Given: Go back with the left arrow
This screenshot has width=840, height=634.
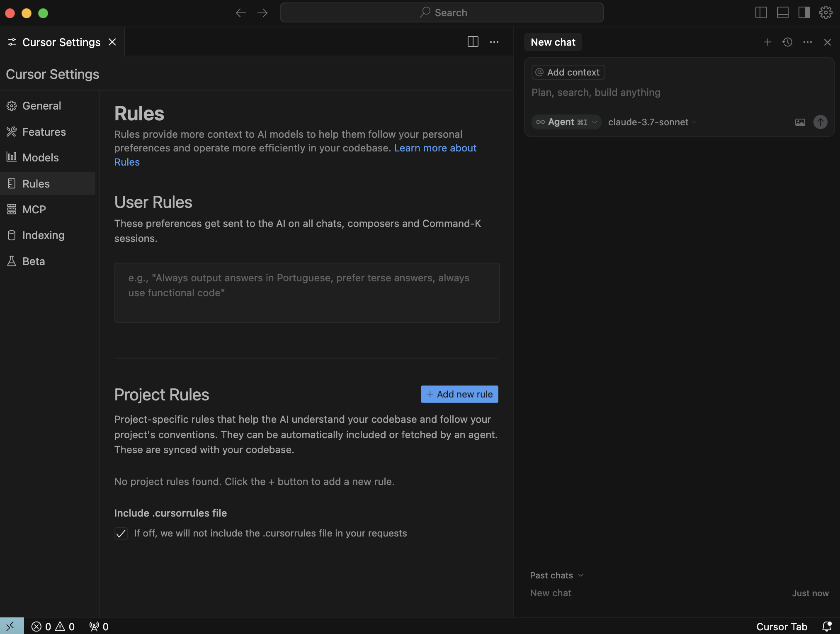Looking at the screenshot, I should pos(240,13).
